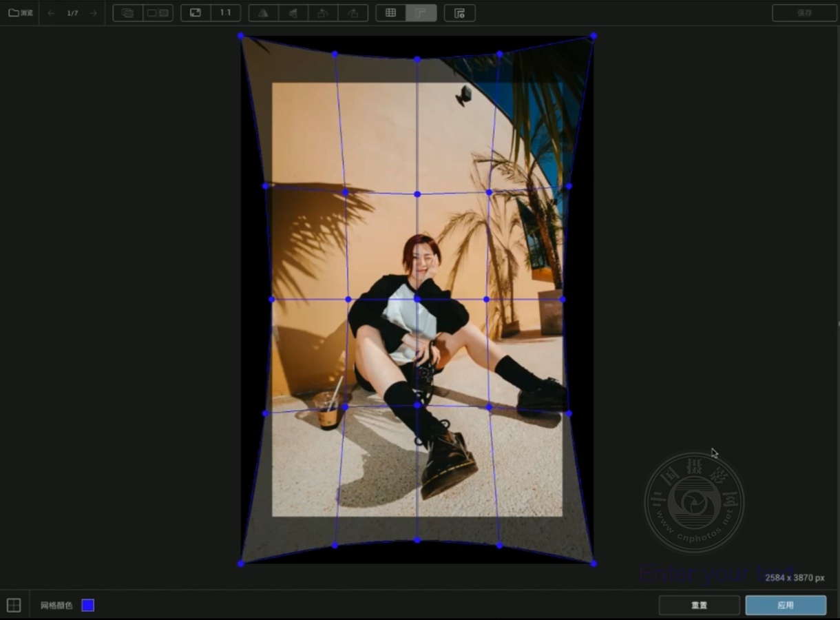Select the side-by-side compare view
The height and width of the screenshot is (620, 840).
158,13
